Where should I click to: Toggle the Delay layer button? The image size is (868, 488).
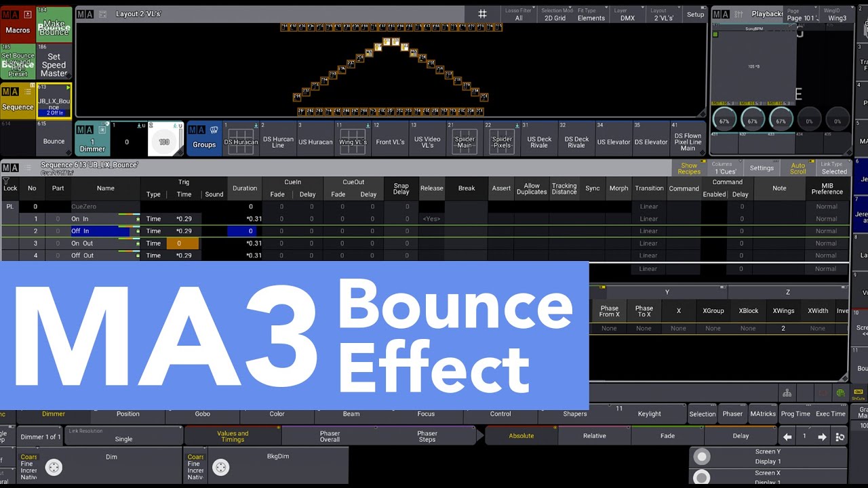tap(741, 436)
